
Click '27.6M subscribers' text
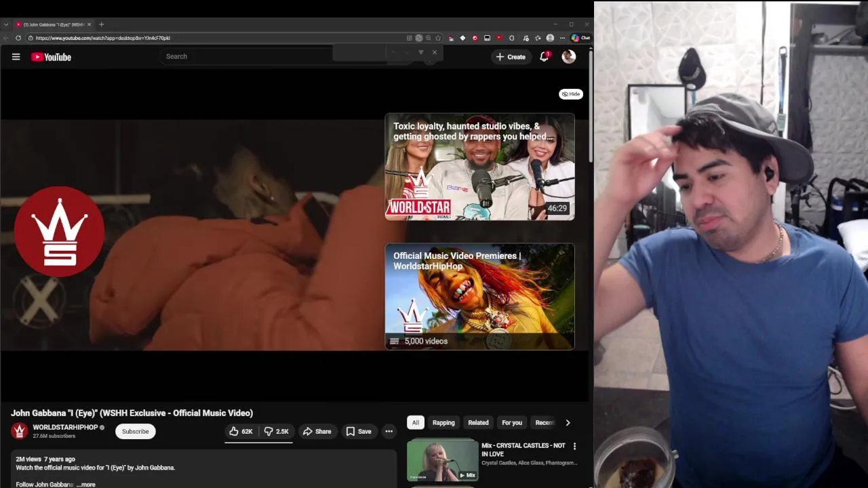tap(54, 436)
